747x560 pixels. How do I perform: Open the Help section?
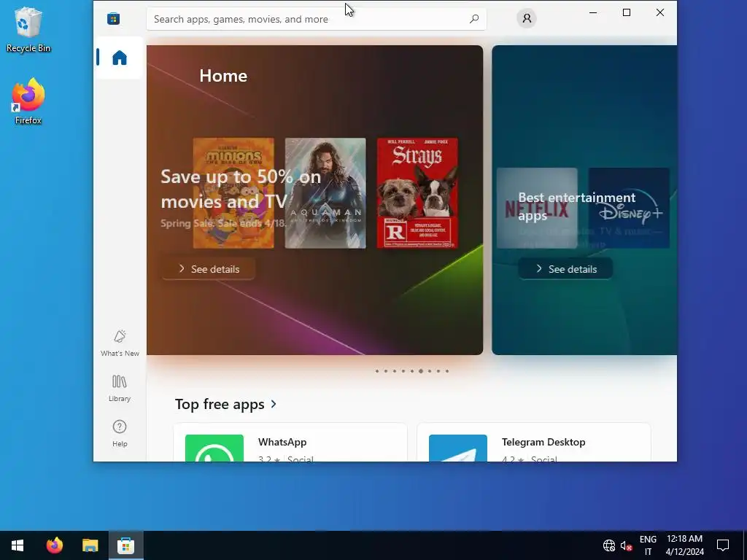pyautogui.click(x=120, y=433)
